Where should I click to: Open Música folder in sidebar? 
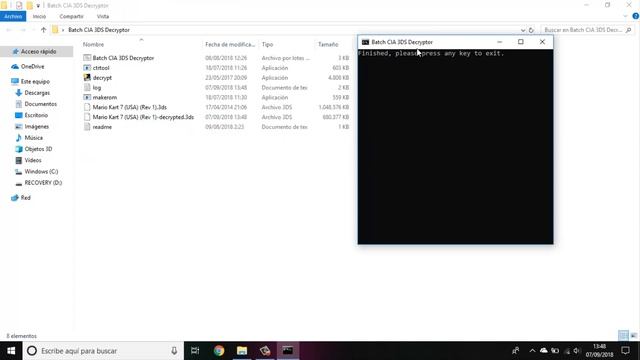(33, 138)
